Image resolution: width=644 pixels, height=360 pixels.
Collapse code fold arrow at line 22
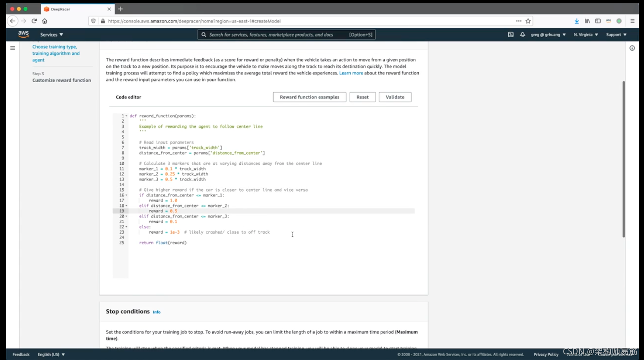click(126, 227)
